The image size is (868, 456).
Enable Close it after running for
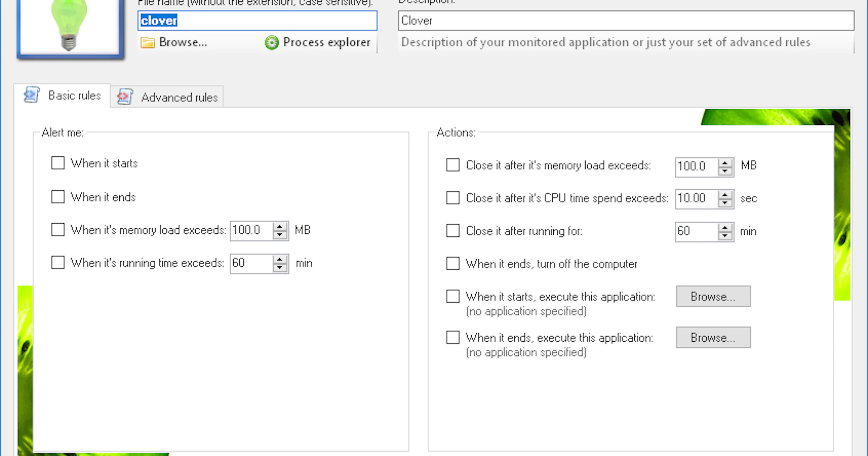453,231
